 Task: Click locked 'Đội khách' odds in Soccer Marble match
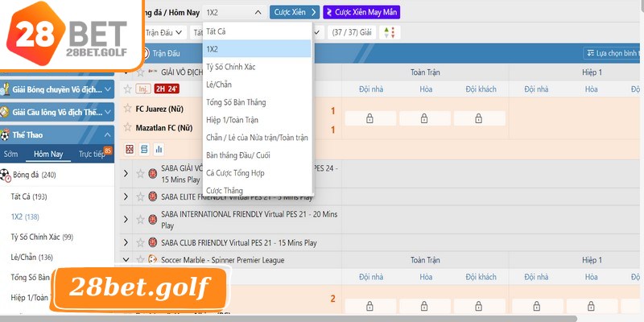pyautogui.click(x=479, y=306)
